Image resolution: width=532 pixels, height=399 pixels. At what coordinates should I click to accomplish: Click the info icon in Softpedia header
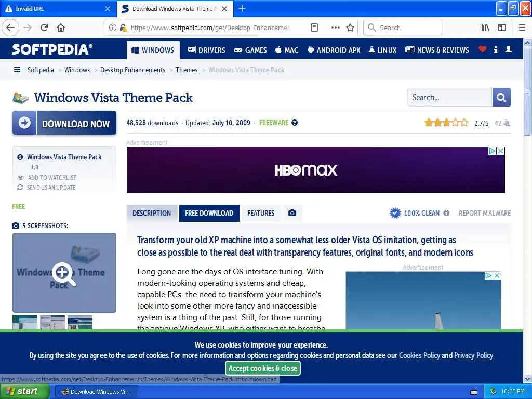tap(495, 49)
